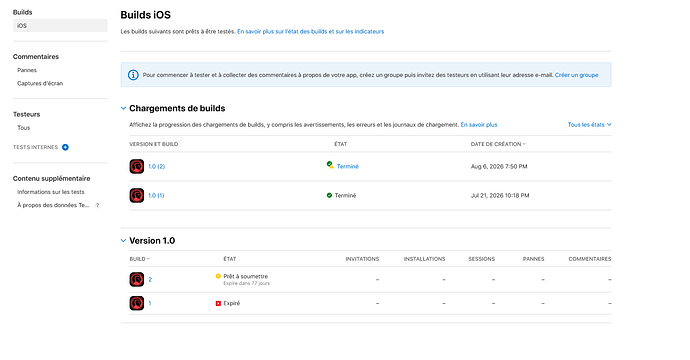Viewport: 690px width, 360px height.
Task: Click the Sessions column header
Action: 481,259
